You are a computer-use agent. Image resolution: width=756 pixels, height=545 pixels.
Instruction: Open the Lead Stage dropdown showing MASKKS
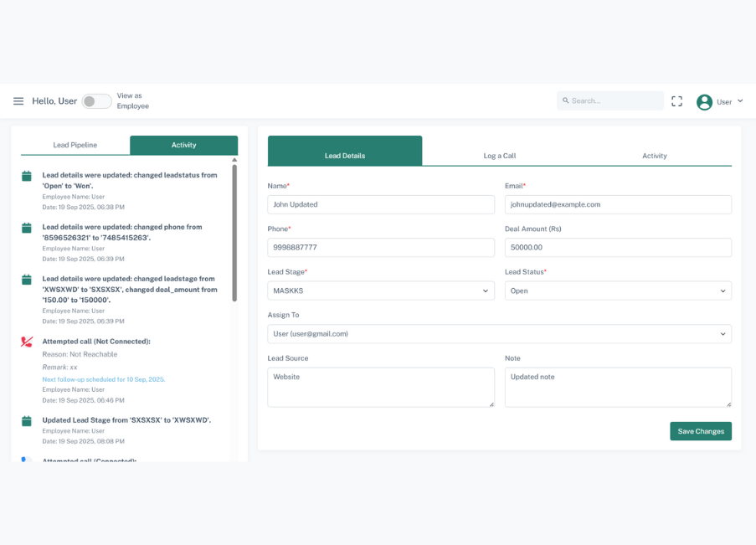click(380, 290)
